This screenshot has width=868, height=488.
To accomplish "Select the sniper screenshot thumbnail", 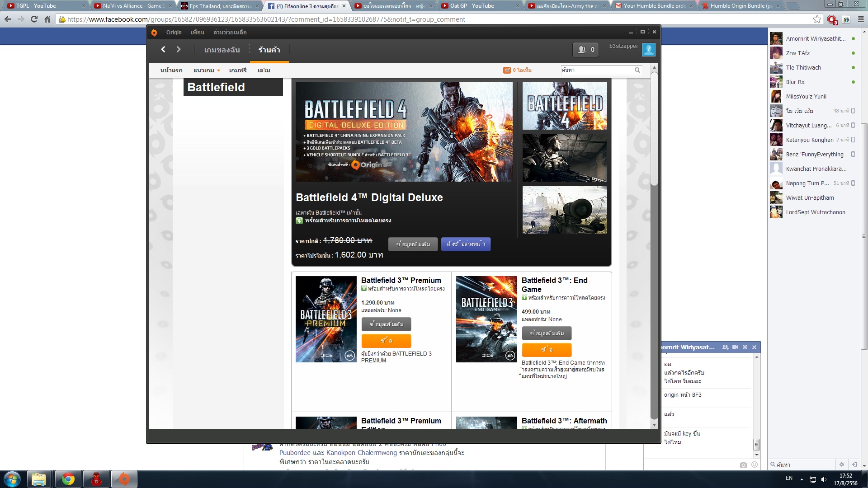I will 565,210.
